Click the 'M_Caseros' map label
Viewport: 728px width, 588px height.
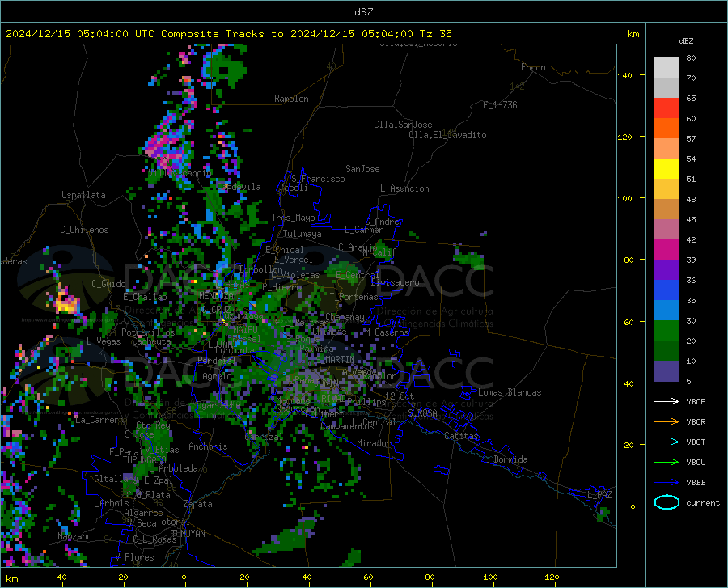[x=387, y=332]
